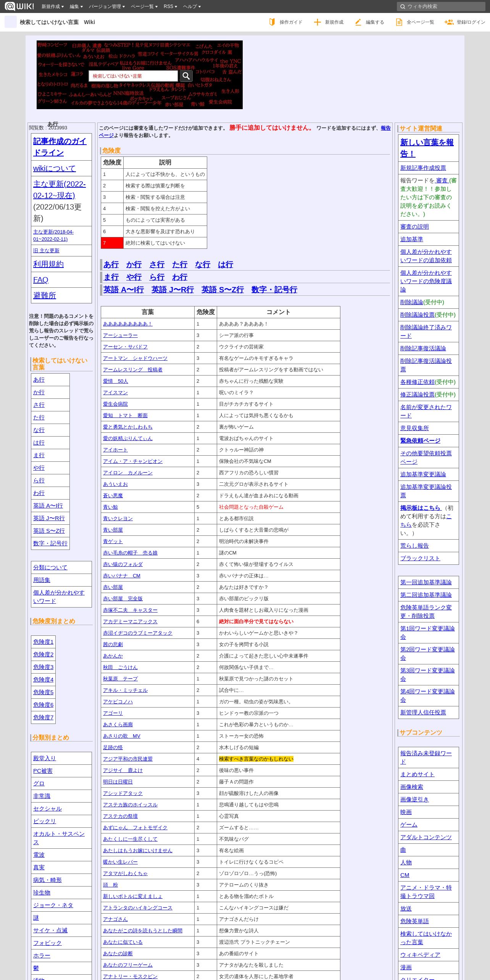Open 分類について link

click(x=50, y=567)
